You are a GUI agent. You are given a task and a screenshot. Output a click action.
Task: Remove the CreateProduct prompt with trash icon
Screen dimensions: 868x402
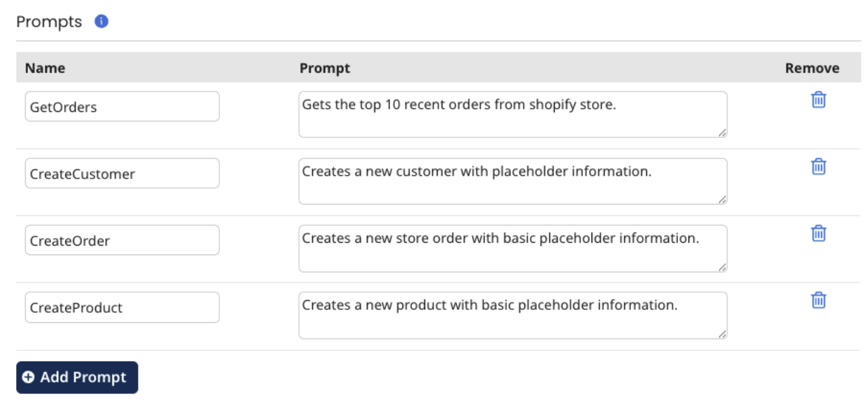pyautogui.click(x=819, y=300)
